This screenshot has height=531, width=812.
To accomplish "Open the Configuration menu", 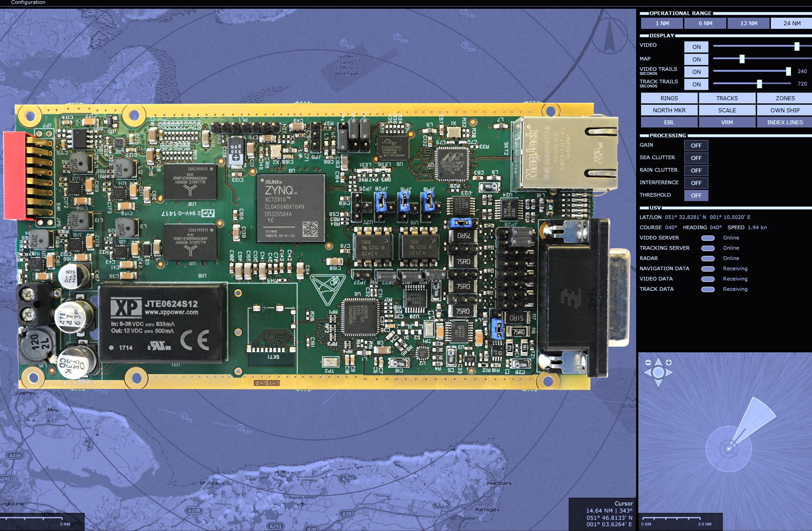I will tap(28, 3).
